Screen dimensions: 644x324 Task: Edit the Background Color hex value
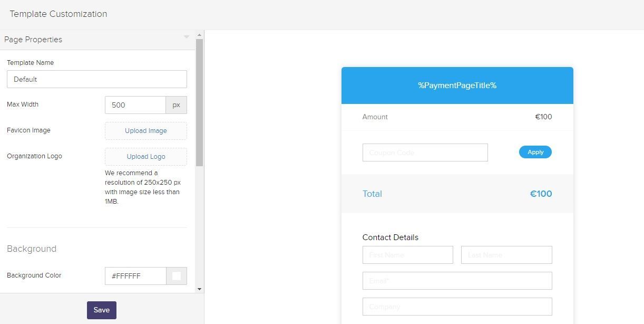[x=135, y=275]
